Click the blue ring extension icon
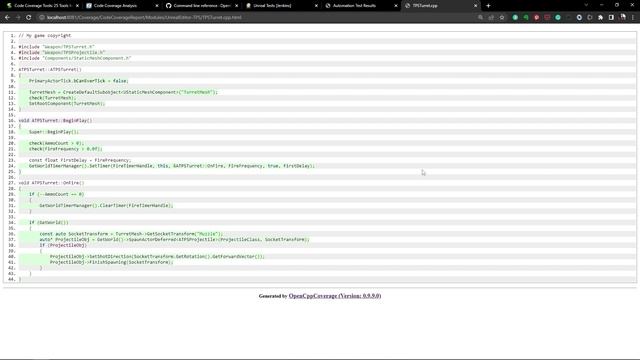 click(579, 18)
